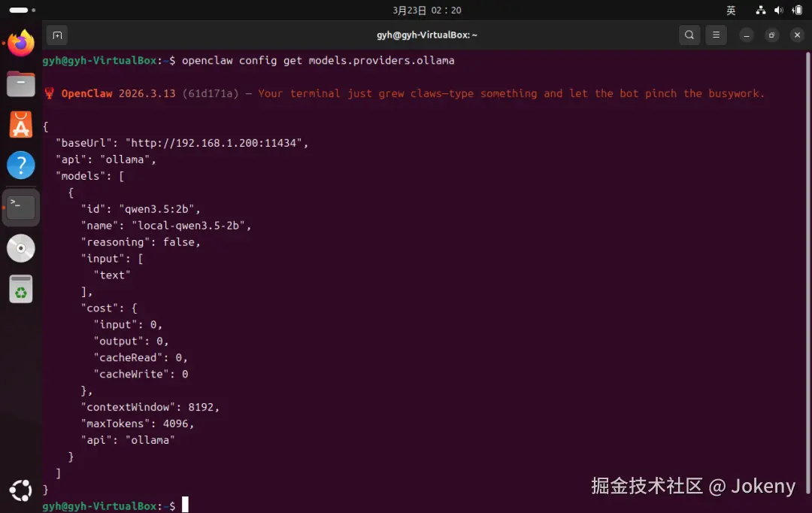This screenshot has width=812, height=513.
Task: Click the "cacheRead": 0 line
Action: [x=141, y=357]
